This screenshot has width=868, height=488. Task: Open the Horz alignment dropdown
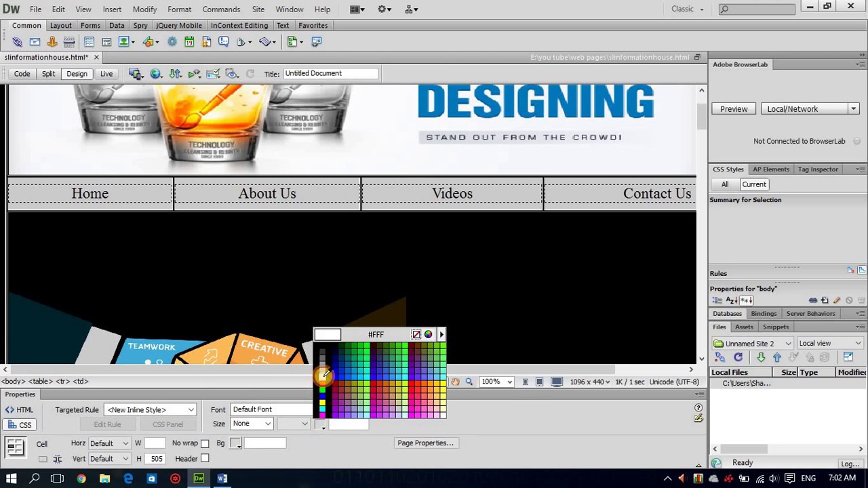(x=108, y=443)
